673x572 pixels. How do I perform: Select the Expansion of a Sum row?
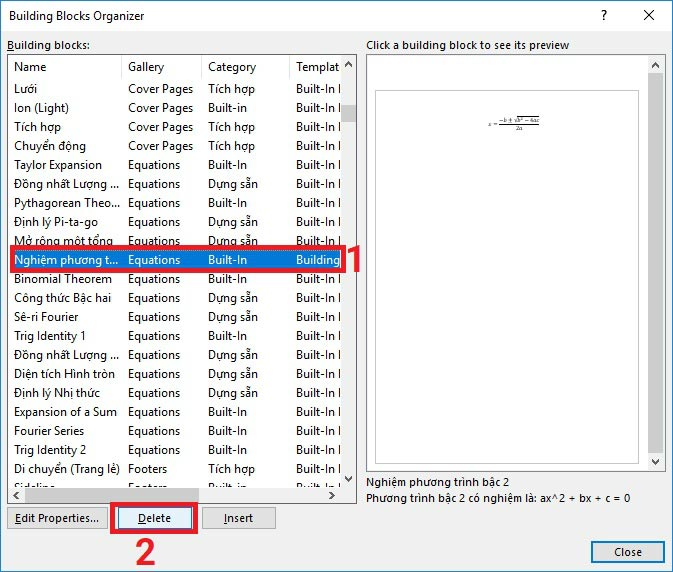coord(65,412)
